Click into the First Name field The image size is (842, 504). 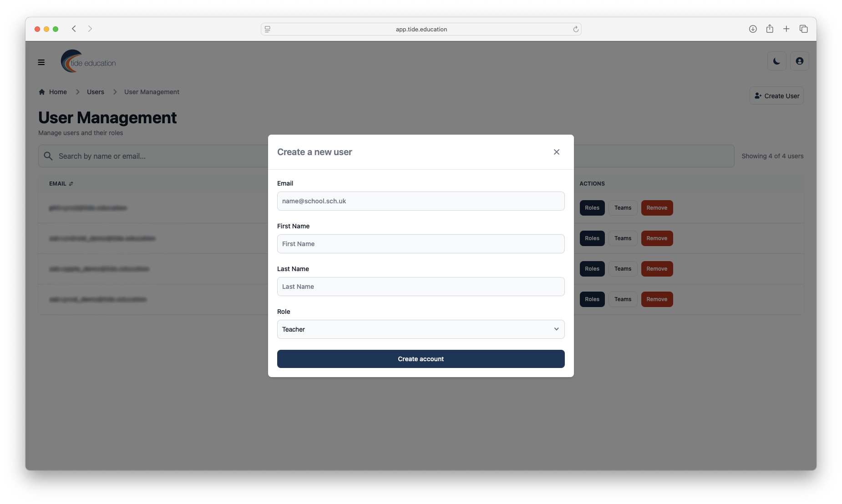(x=421, y=244)
